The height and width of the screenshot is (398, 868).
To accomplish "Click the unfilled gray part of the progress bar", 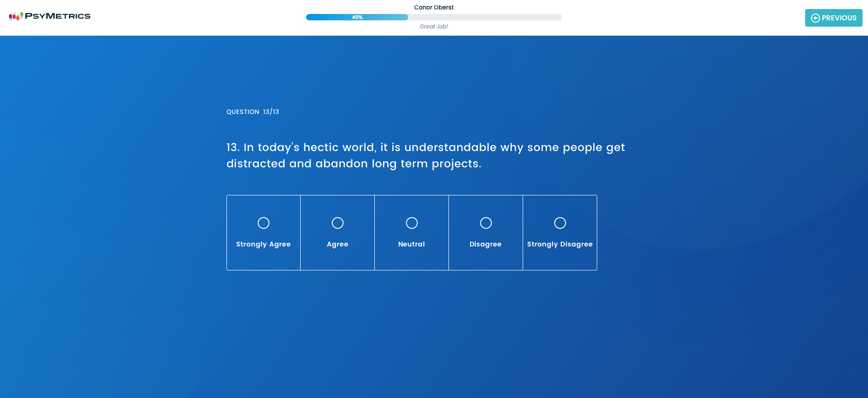I will coord(484,17).
